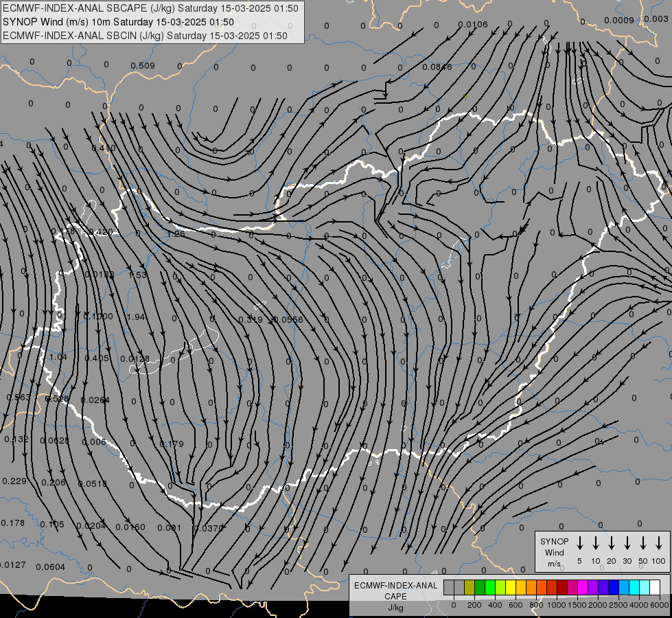Click the wind arrow above the 20 label
Image resolution: width=672 pixels, height=618 pixels.
coord(611,543)
